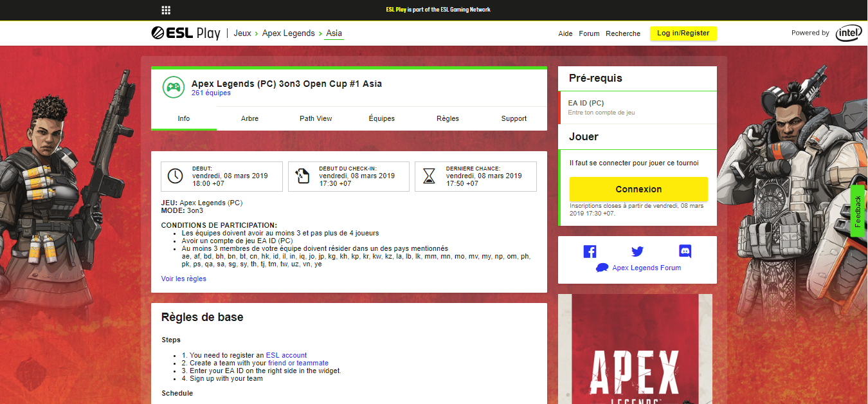Click the check-in document icon
The height and width of the screenshot is (404, 868).
[x=302, y=176]
